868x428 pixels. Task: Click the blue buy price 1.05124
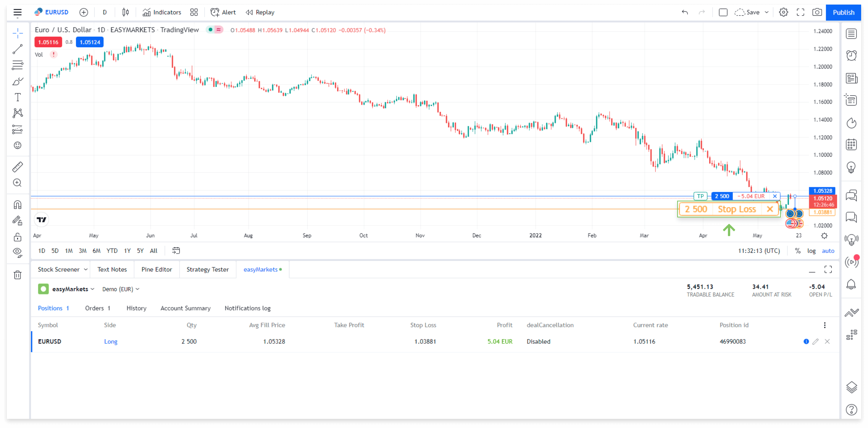[90, 42]
